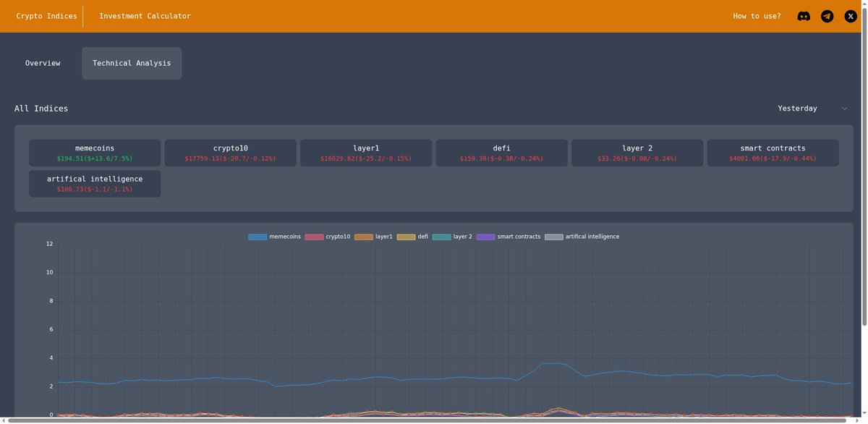The height and width of the screenshot is (424, 868).
Task: Select the crypto10 index card
Action: (x=230, y=153)
